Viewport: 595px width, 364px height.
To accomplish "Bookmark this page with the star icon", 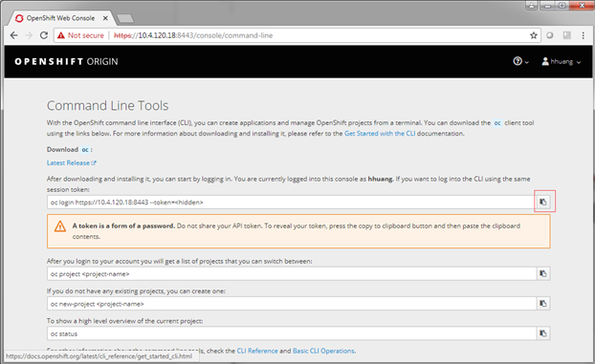I will 534,35.
